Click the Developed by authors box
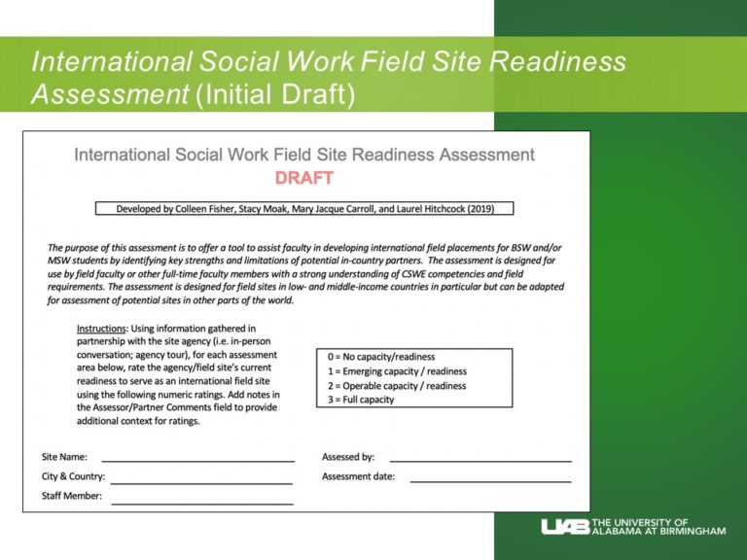Viewport: 747px width, 560px height. (303, 208)
